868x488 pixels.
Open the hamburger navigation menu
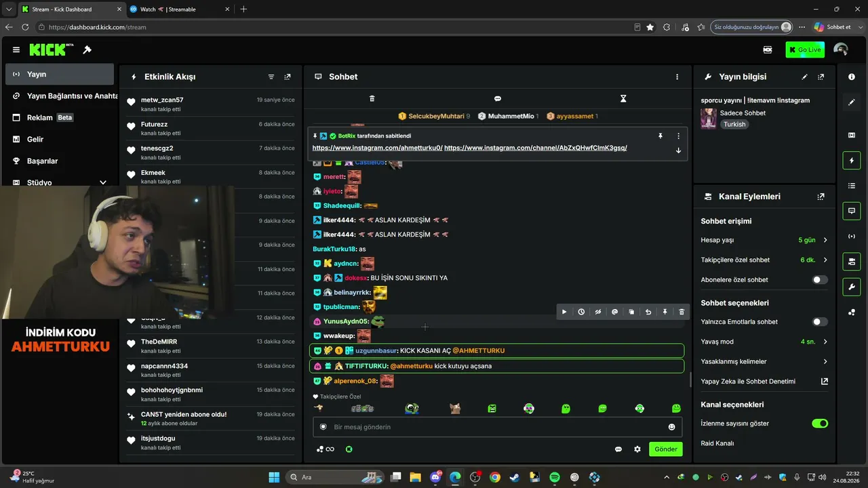coord(16,49)
